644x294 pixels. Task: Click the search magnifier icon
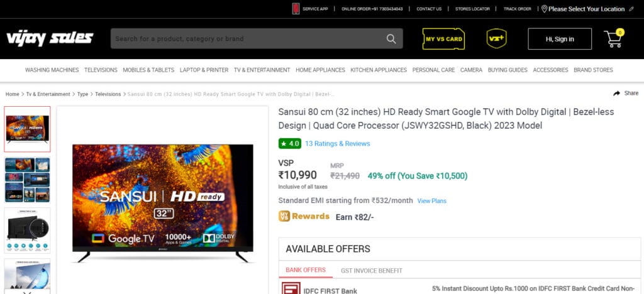click(x=391, y=38)
